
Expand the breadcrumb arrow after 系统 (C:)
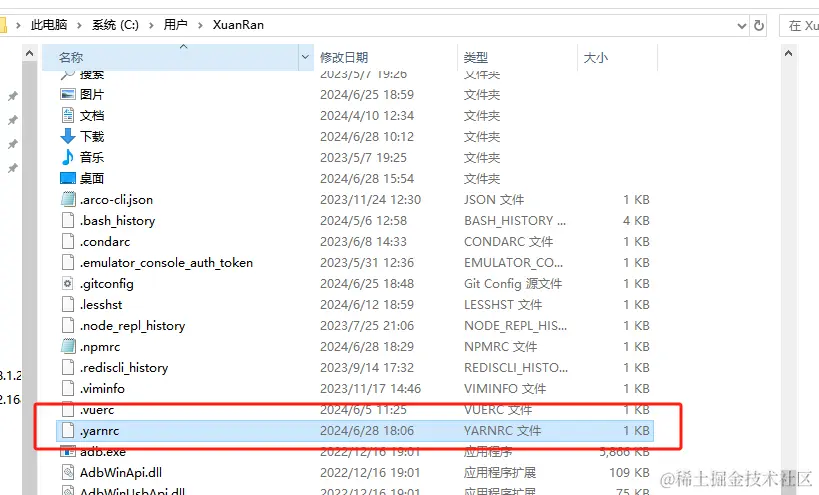pyautogui.click(x=151, y=25)
